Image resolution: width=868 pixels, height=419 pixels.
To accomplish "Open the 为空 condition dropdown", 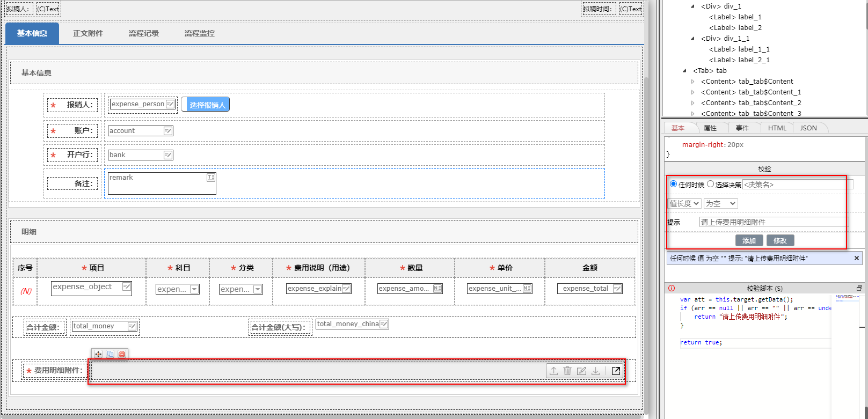I will pos(721,203).
